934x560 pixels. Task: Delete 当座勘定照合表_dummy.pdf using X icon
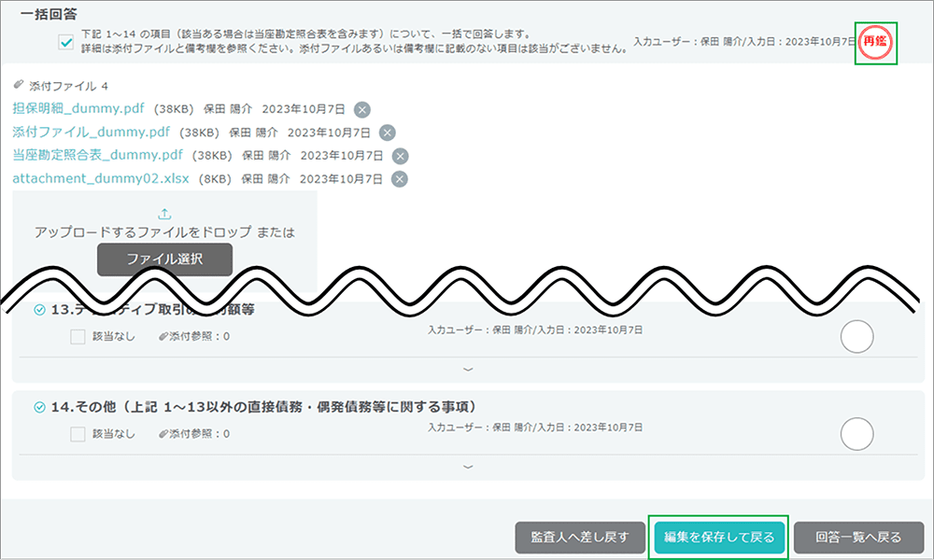(x=400, y=156)
